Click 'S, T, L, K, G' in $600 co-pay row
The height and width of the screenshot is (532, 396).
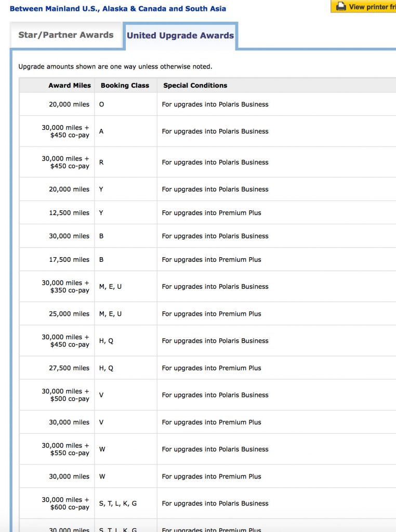[118, 503]
